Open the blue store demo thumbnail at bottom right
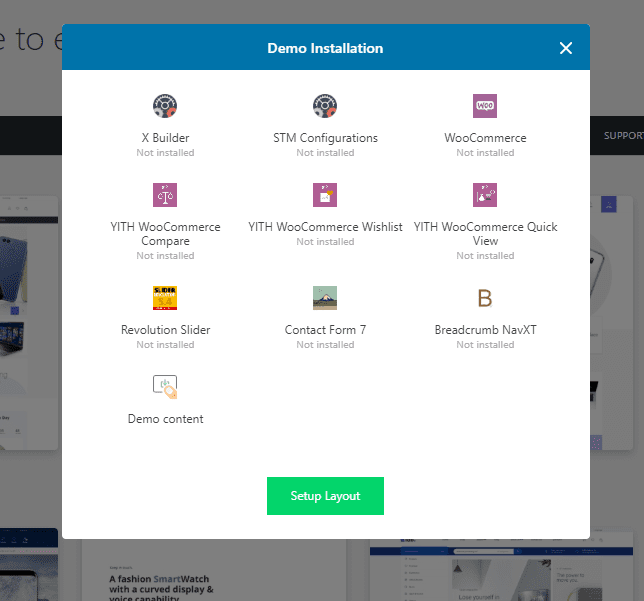This screenshot has width=644, height=601. [501, 570]
